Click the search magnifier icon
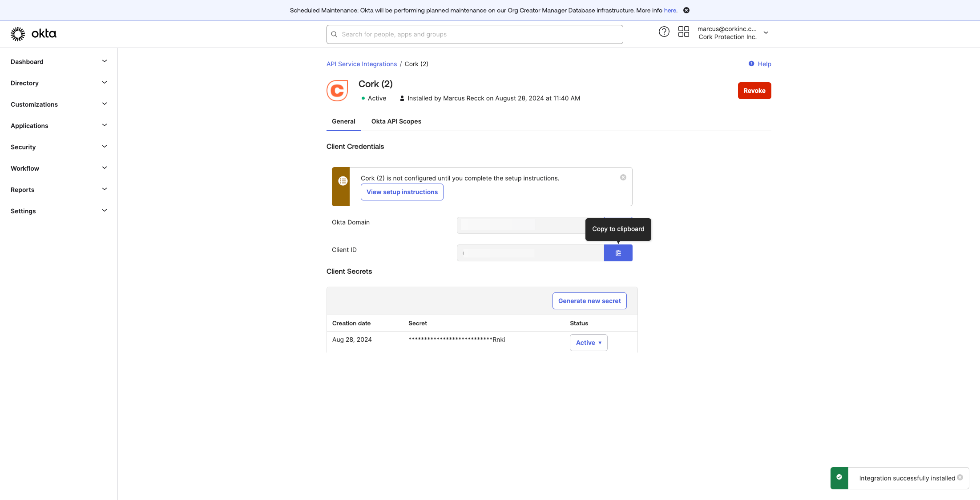 [334, 34]
